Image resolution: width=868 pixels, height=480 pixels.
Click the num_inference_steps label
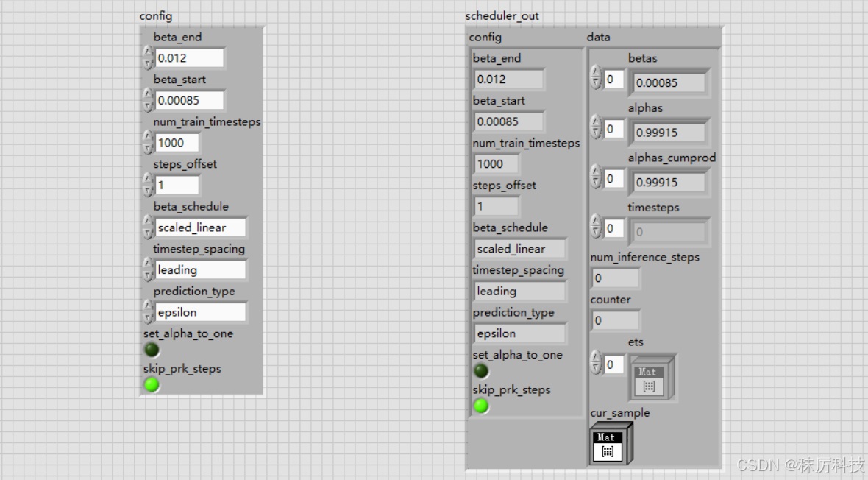pos(645,257)
